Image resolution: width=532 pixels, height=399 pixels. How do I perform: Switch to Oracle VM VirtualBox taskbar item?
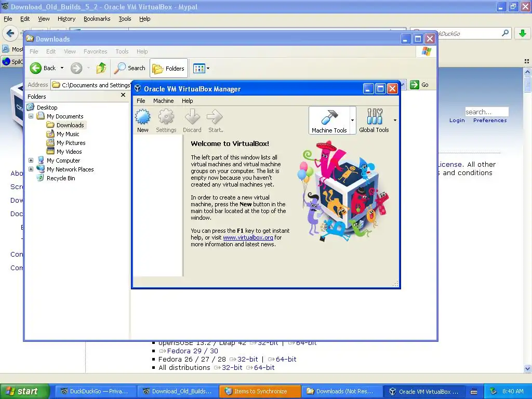click(x=424, y=391)
